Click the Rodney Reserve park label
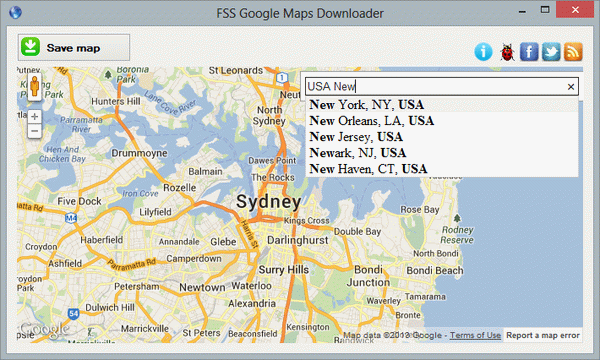 457,235
